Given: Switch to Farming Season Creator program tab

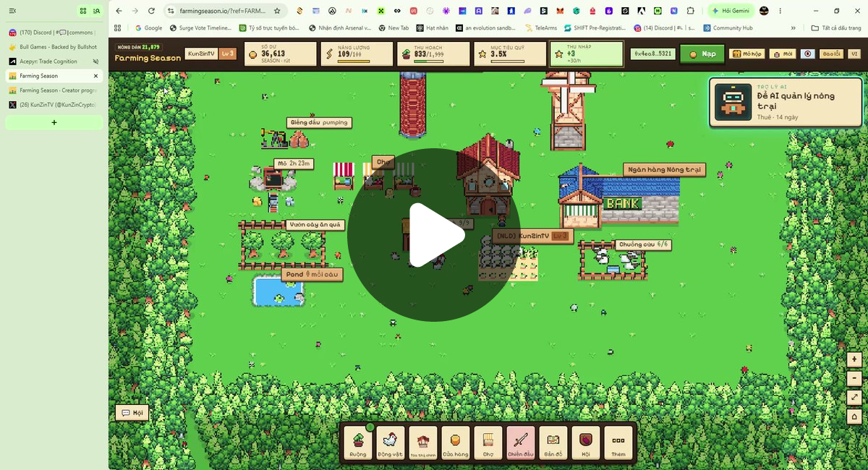Looking at the screenshot, I should [x=54, y=90].
